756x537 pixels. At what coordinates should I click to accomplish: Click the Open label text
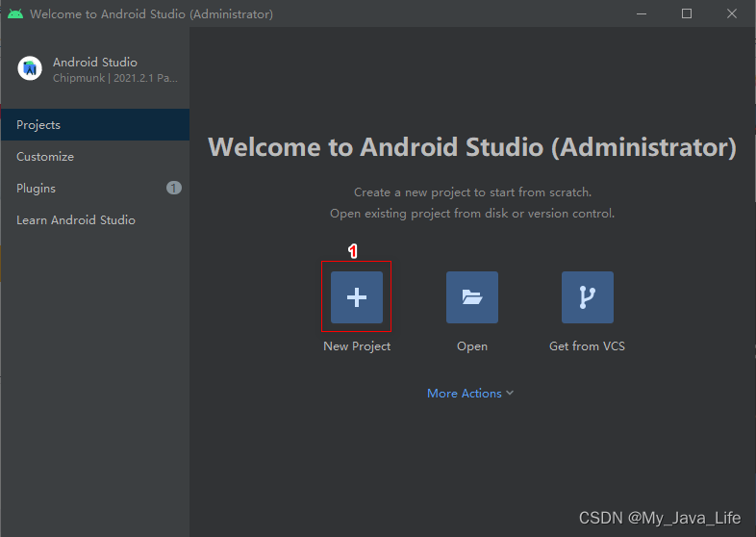[x=472, y=346]
